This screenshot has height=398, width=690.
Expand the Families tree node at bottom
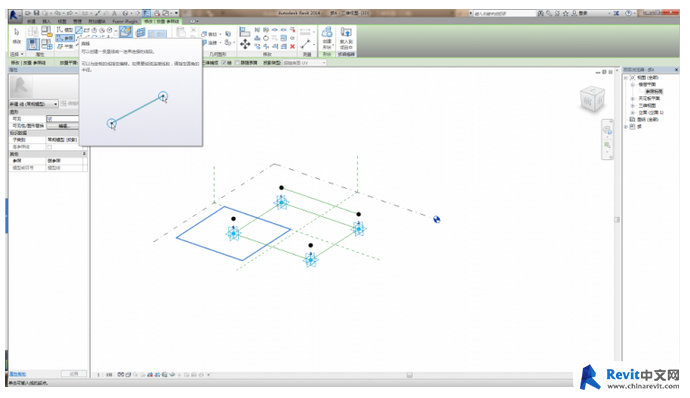pyautogui.click(x=626, y=126)
